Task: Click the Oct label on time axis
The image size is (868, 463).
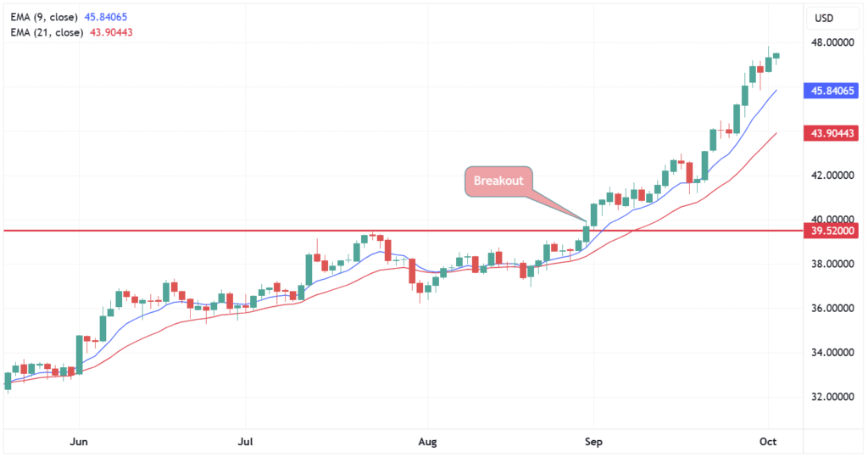Action: pyautogui.click(x=767, y=442)
